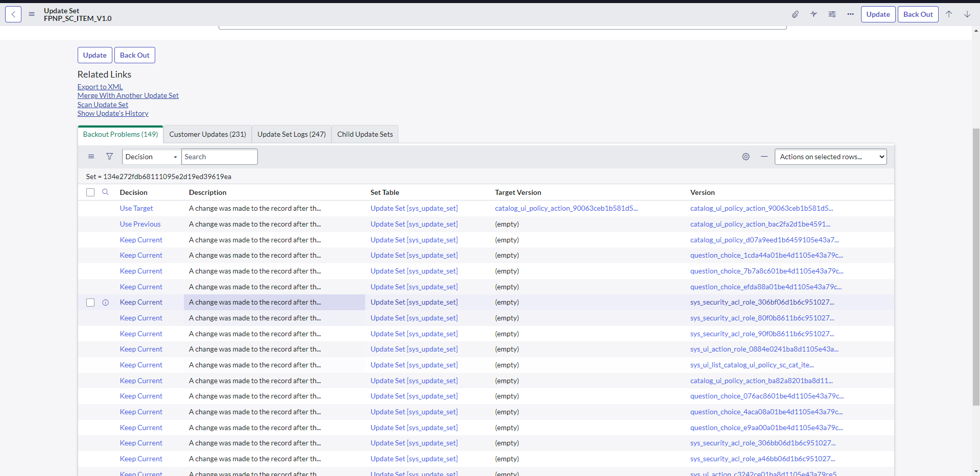980x476 pixels.
Task: Open Update Set link in the Use Target row
Action: tap(414, 208)
